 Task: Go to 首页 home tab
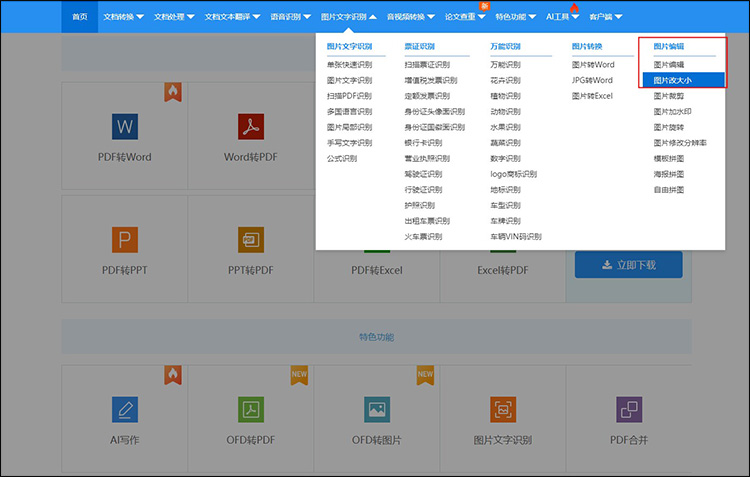click(x=79, y=17)
